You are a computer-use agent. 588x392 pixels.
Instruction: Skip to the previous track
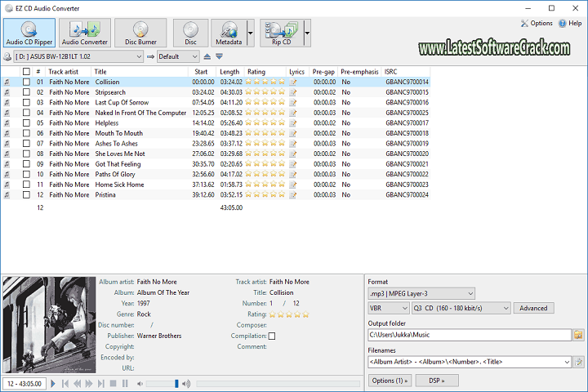(65, 383)
